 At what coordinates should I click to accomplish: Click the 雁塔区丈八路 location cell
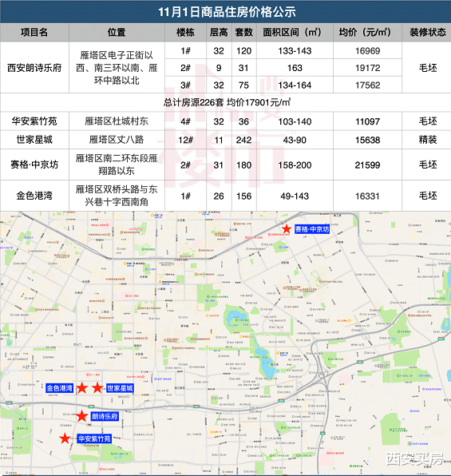tap(117, 140)
